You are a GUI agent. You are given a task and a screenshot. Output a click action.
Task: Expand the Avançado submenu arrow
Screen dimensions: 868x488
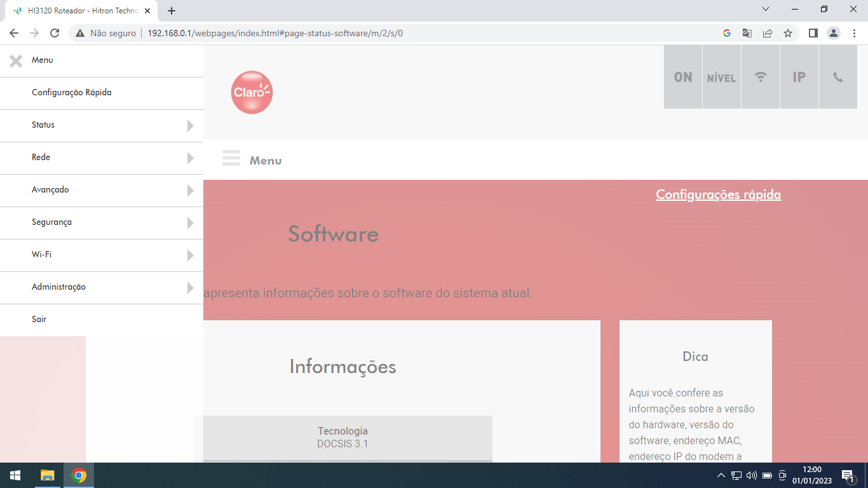coord(190,191)
